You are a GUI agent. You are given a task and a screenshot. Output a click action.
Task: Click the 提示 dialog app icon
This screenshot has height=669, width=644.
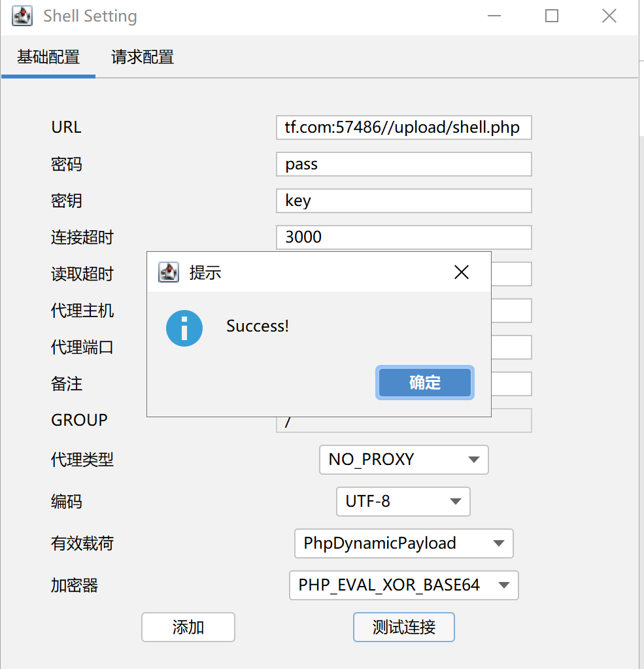click(x=169, y=272)
